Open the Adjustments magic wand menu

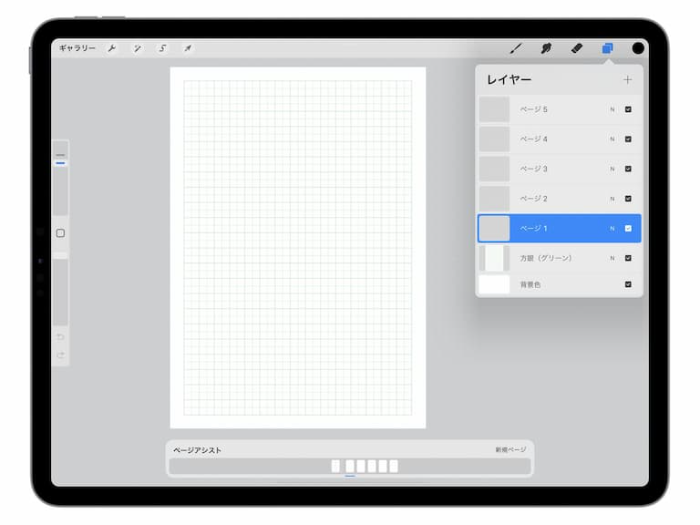[137, 48]
